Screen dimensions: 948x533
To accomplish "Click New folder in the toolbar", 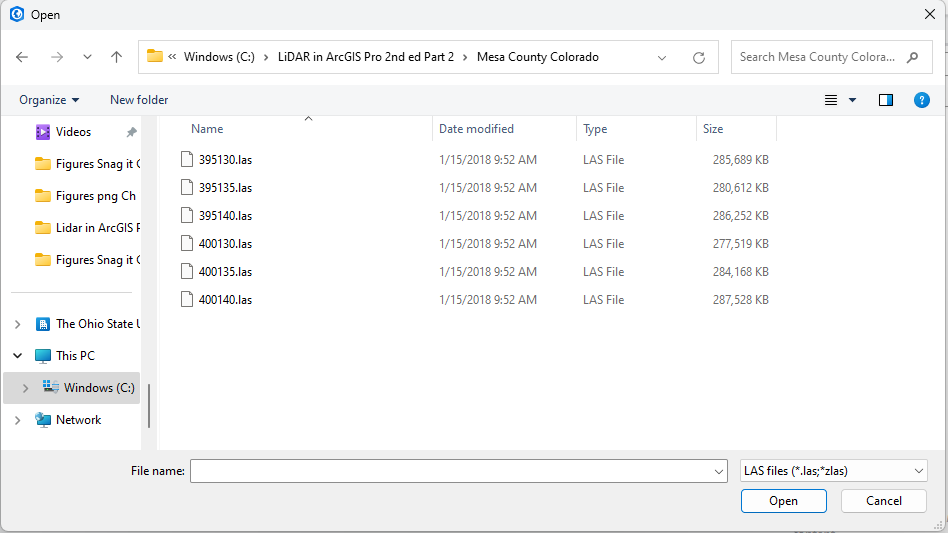I will click(139, 100).
